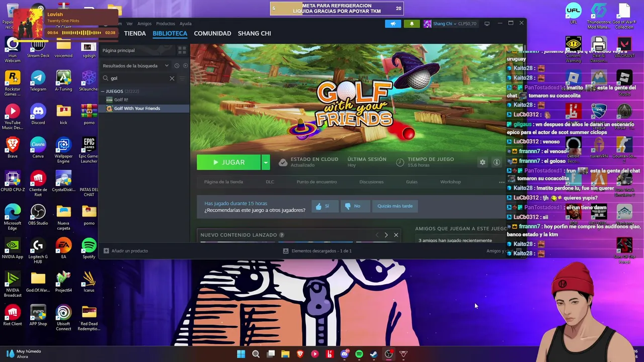
Task: Open the Workshop link
Action: (450, 182)
